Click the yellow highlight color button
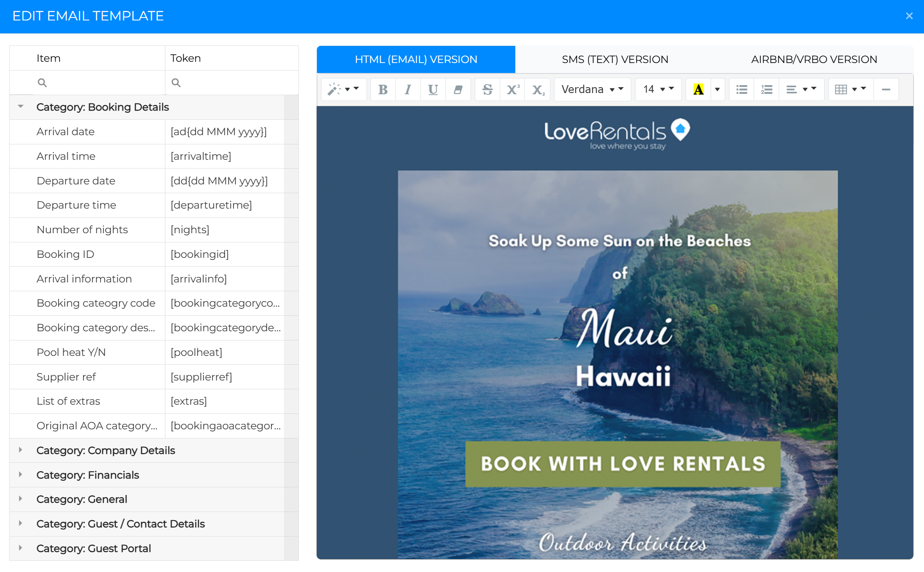Screen dimensions: 924x572 [x=698, y=89]
